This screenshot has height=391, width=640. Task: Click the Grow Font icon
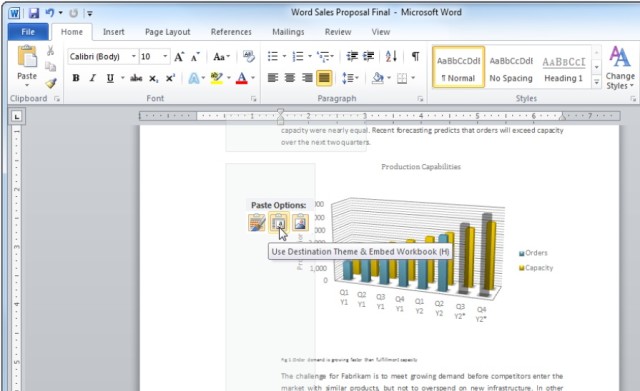click(179, 57)
